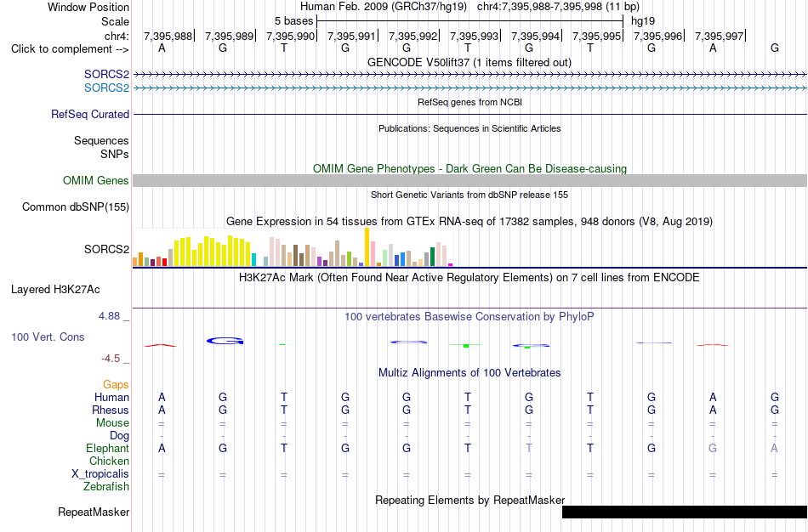Click the "Click to complement -->" label
This screenshot has width=808, height=532.
point(70,49)
